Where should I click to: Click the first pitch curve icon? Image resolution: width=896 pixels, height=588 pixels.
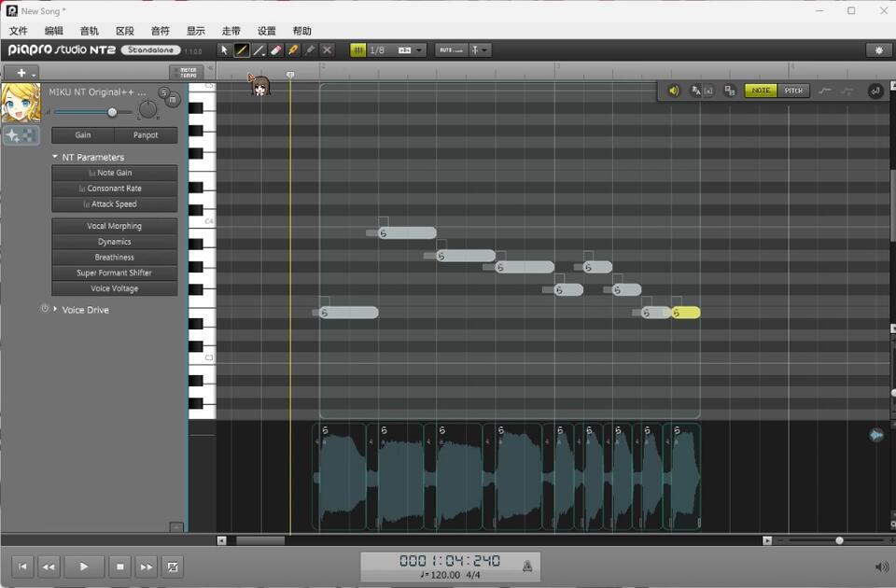[x=824, y=91]
